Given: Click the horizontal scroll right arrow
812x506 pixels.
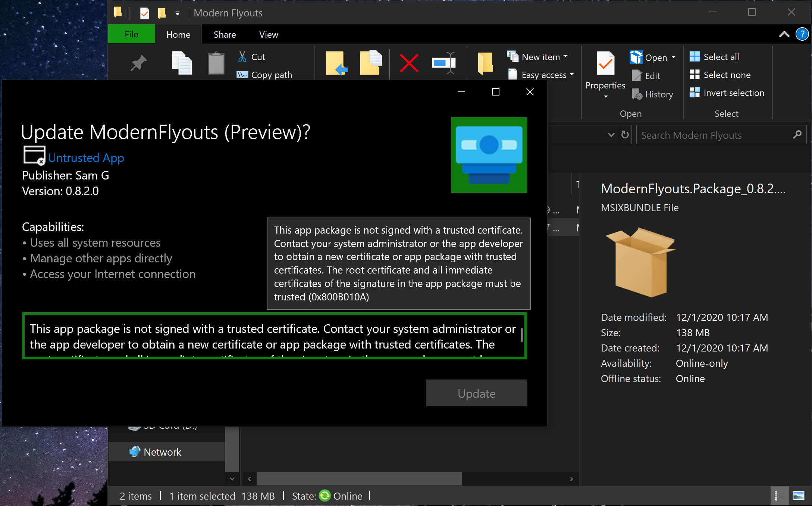Looking at the screenshot, I should pos(571,479).
